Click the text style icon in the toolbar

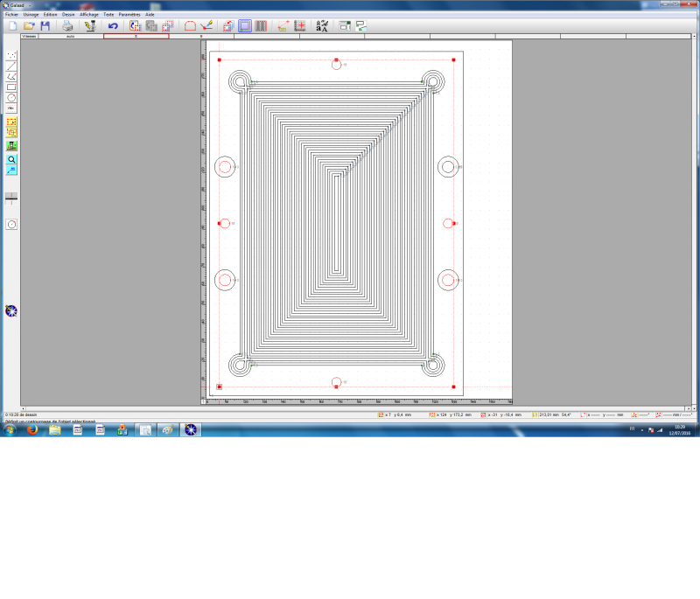click(x=322, y=26)
